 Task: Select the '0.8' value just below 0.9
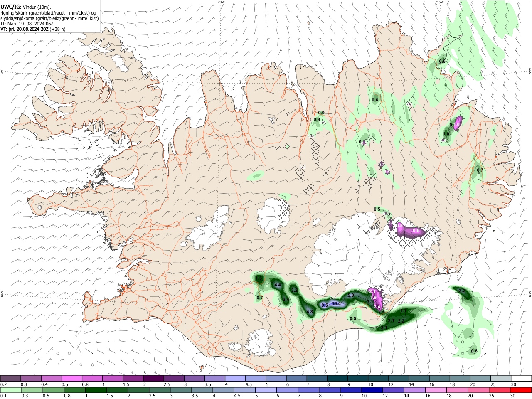(317, 119)
